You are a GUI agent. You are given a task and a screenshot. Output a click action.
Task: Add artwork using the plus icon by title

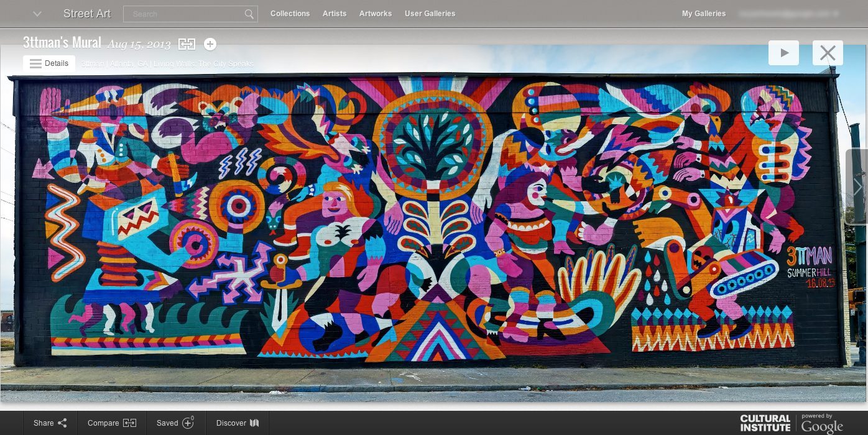[x=210, y=44]
